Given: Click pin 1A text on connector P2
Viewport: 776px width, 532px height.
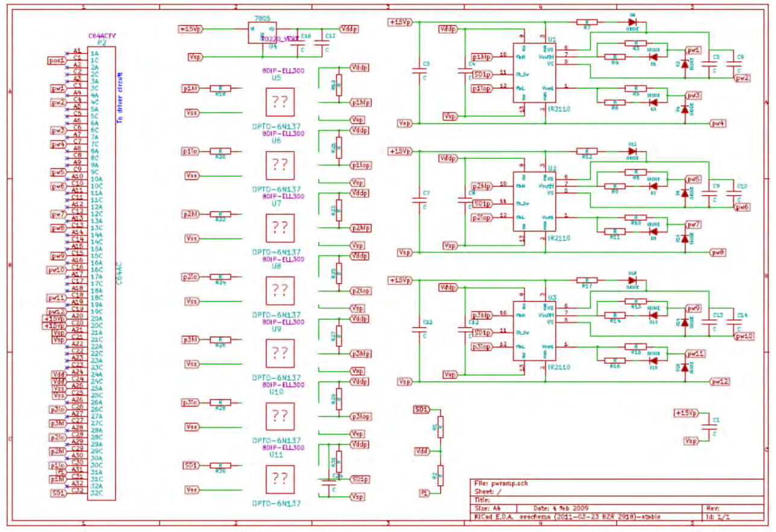Looking at the screenshot, I should click(x=94, y=54).
